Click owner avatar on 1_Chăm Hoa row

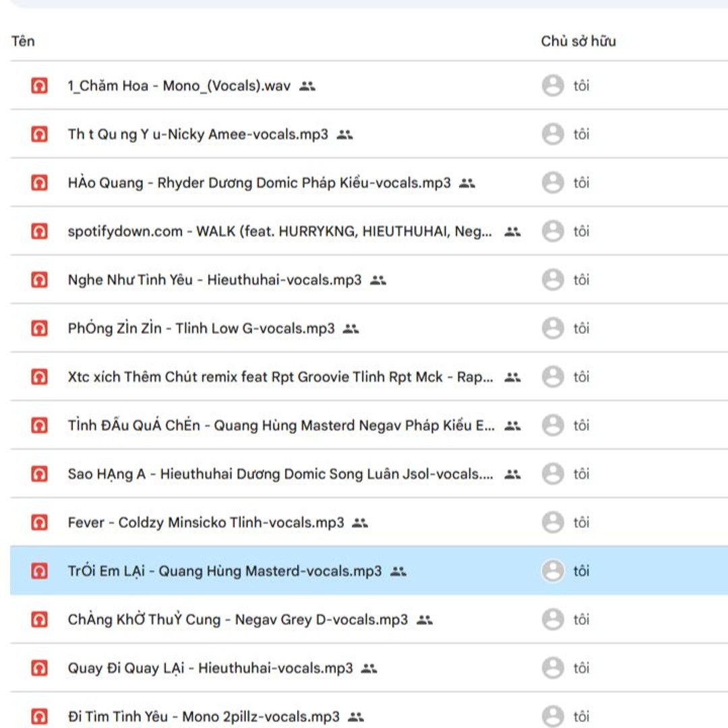point(553,86)
